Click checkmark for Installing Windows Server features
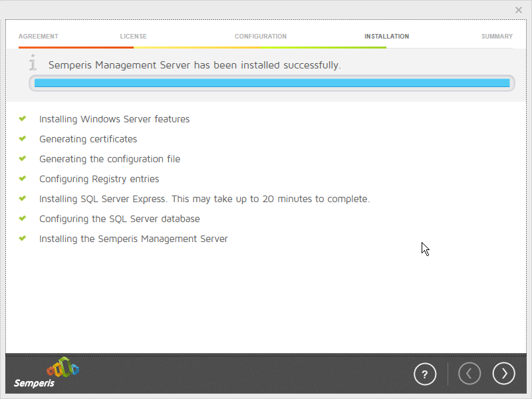The width and height of the screenshot is (532, 399). coord(23,119)
